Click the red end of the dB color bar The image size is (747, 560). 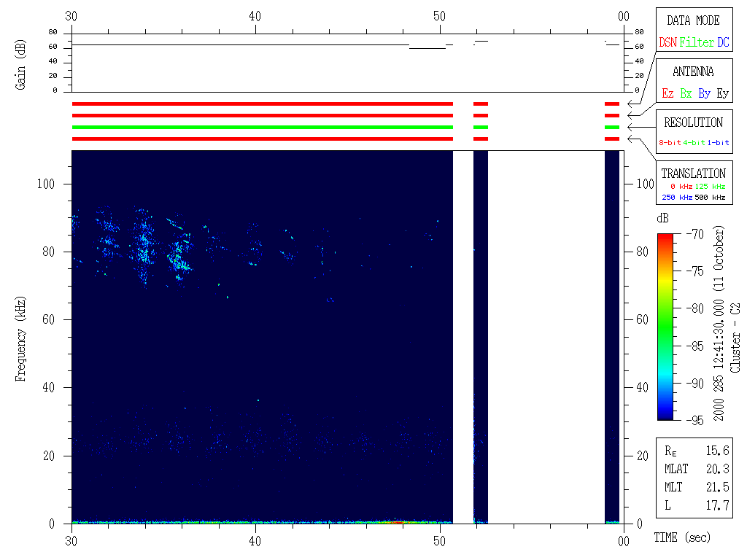pos(665,236)
